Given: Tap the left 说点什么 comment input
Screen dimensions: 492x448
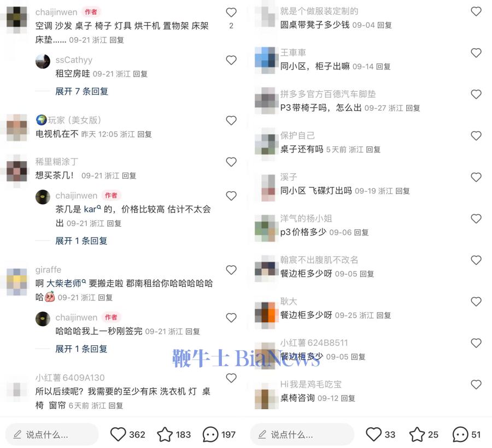Looking at the screenshot, I should pos(52,434).
